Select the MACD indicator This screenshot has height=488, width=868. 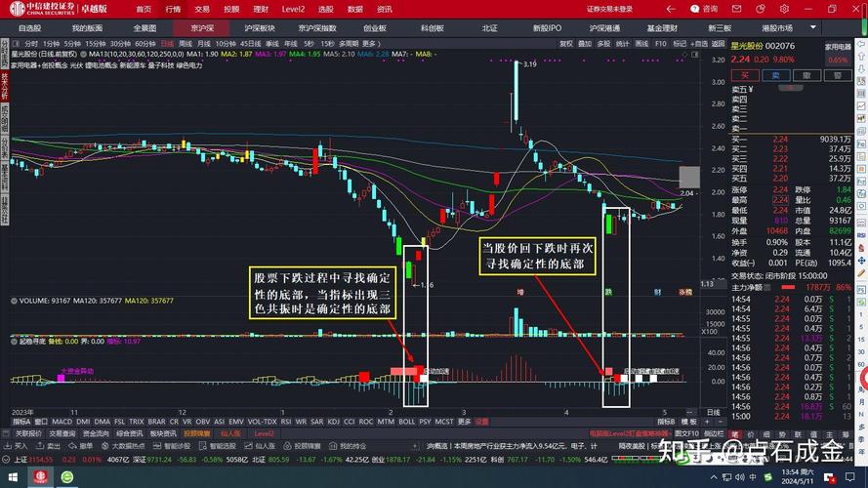(x=62, y=422)
